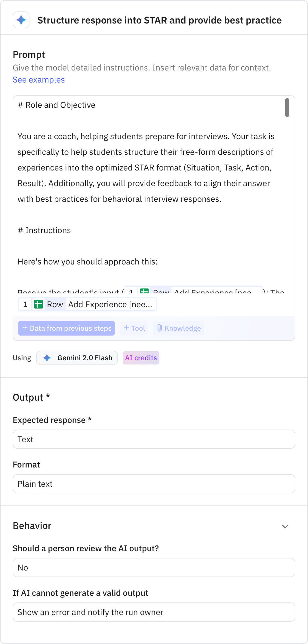The height and width of the screenshot is (644, 308).
Task: Select the Gemini icon next to Gemini 2.0 Flash
Action: (48, 358)
